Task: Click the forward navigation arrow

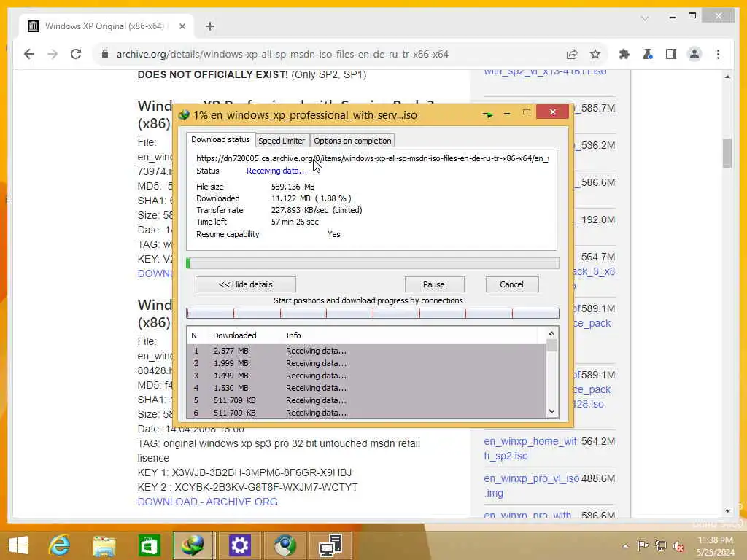Action: tap(53, 54)
